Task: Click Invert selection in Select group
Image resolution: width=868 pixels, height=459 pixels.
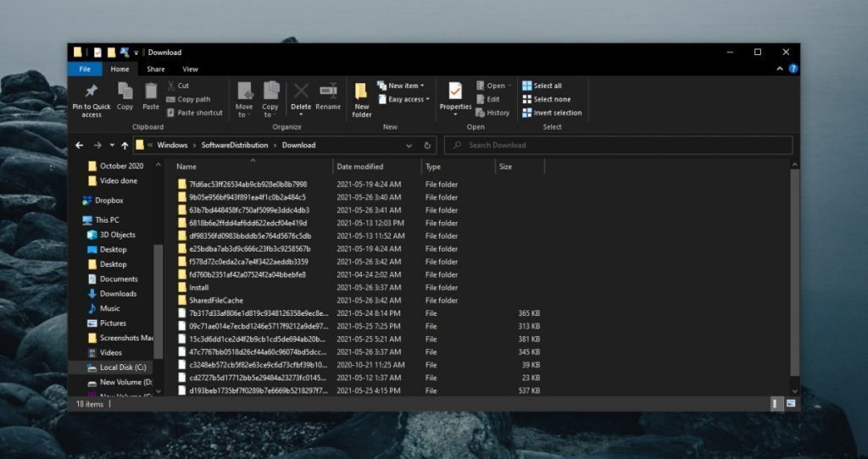Action: 557,113
